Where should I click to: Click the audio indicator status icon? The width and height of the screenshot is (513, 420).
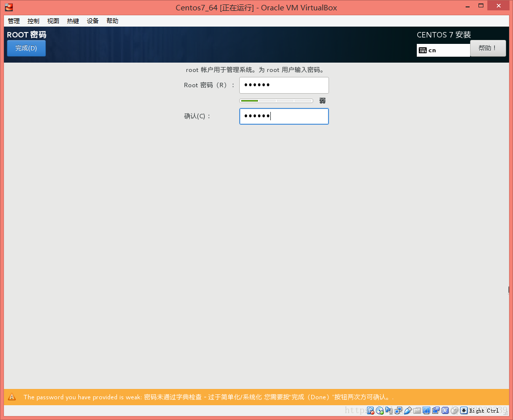[389, 411]
